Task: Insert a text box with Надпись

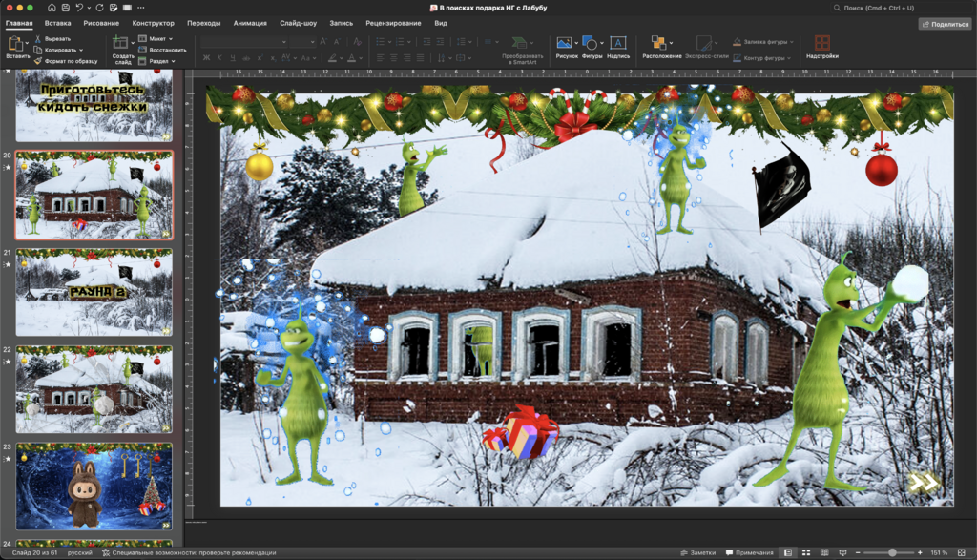Action: click(x=617, y=42)
